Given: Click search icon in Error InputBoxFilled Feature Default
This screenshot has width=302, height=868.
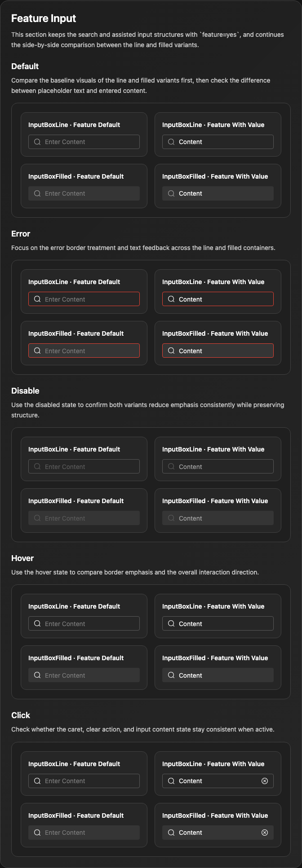Looking at the screenshot, I should pyautogui.click(x=37, y=351).
